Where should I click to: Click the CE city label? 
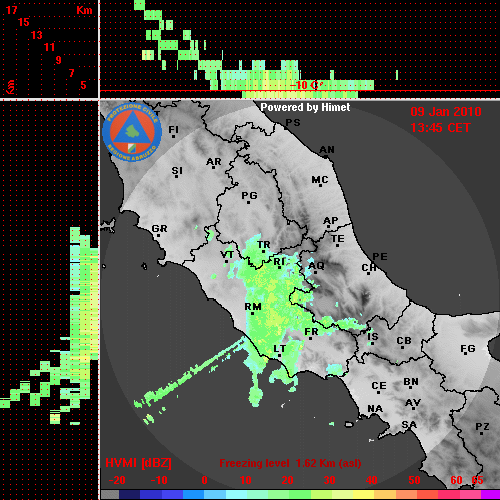click(379, 387)
